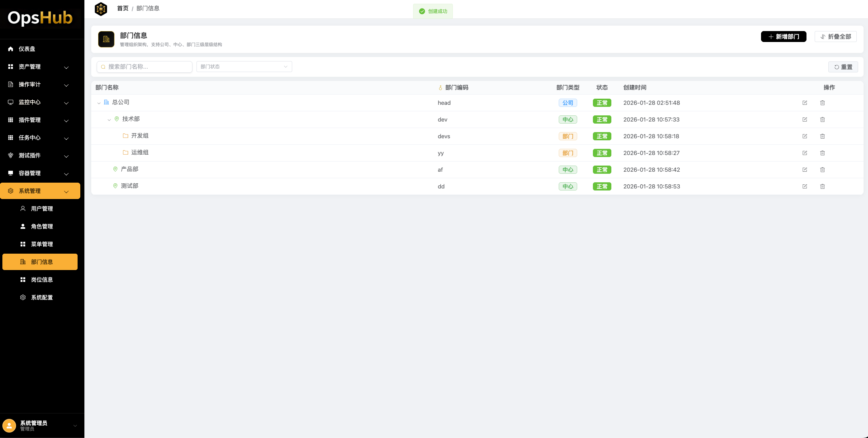Click edit icon for 开发组 row
Screen dimensions: 868x438
[804, 136]
